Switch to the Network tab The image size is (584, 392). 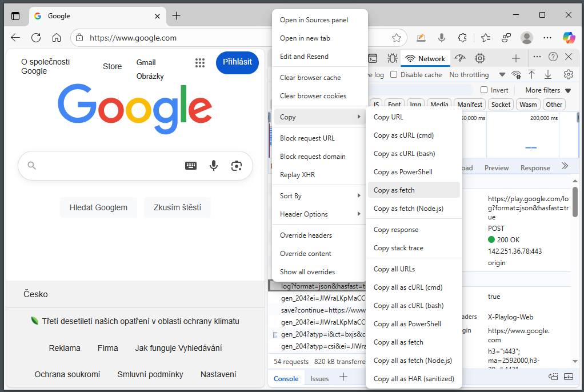point(425,58)
